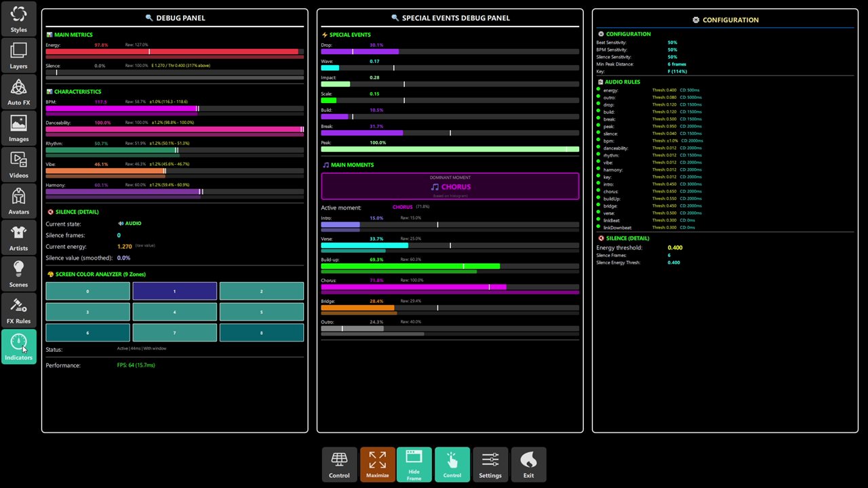868x488 pixels.
Task: Click the Exit flame button
Action: point(528,464)
